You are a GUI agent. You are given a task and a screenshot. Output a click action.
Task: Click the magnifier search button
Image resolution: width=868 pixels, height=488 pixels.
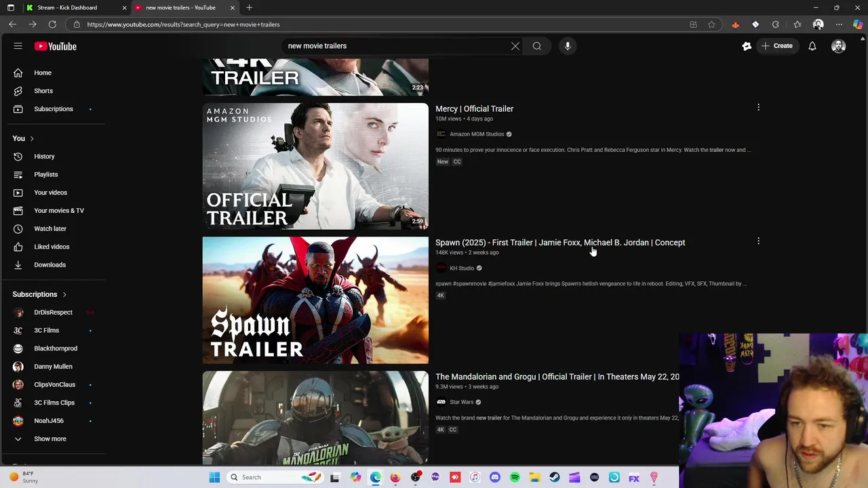click(x=537, y=46)
